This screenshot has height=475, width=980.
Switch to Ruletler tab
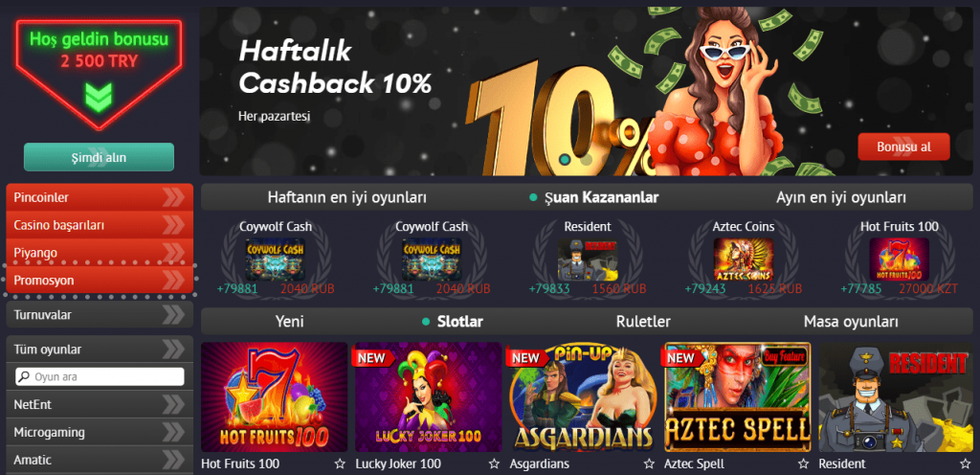pos(643,322)
